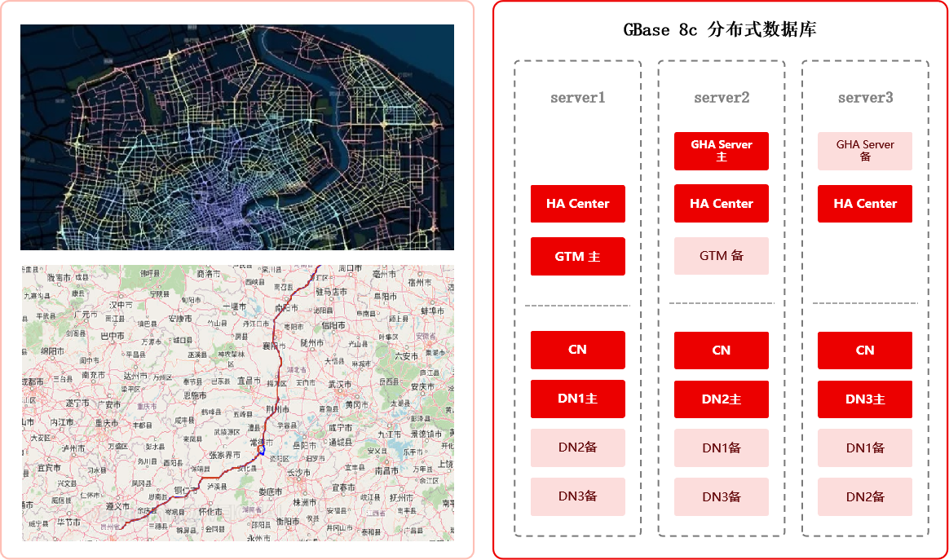Click 宜宾市 label on the route map
This screenshot has height=560, width=949.
pos(49,468)
